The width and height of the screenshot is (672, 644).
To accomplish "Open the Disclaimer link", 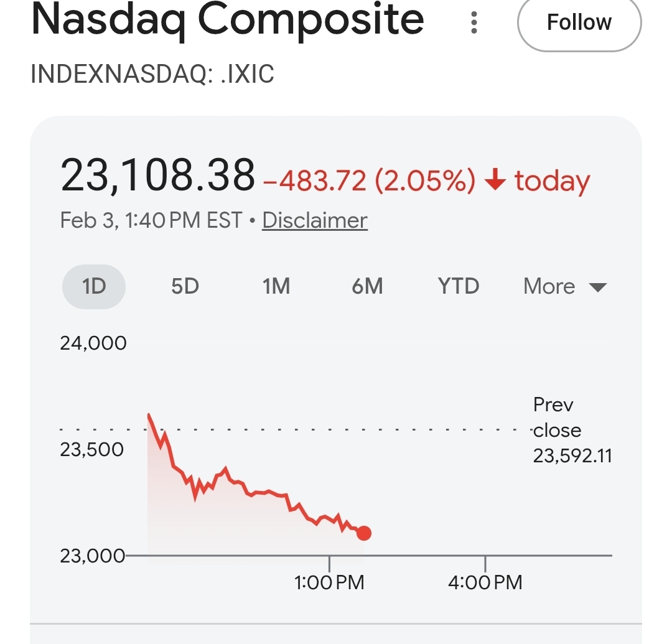I will point(315,220).
